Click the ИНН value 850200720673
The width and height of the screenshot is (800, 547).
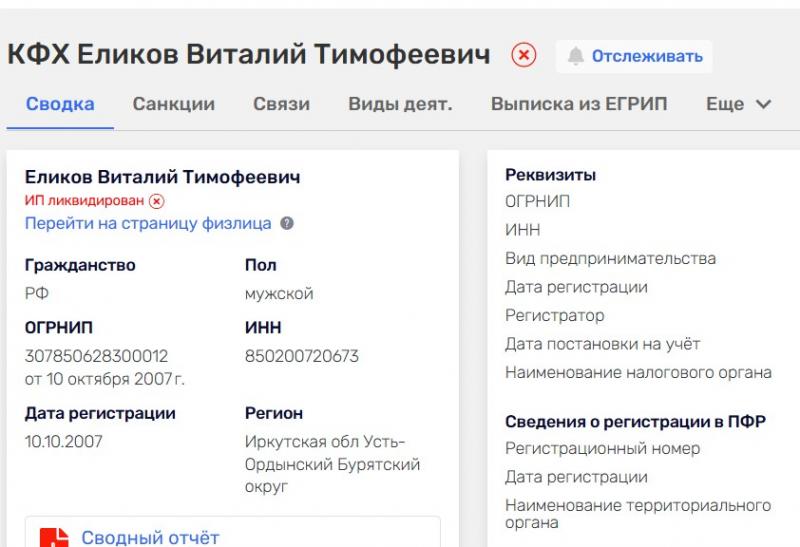click(x=302, y=356)
